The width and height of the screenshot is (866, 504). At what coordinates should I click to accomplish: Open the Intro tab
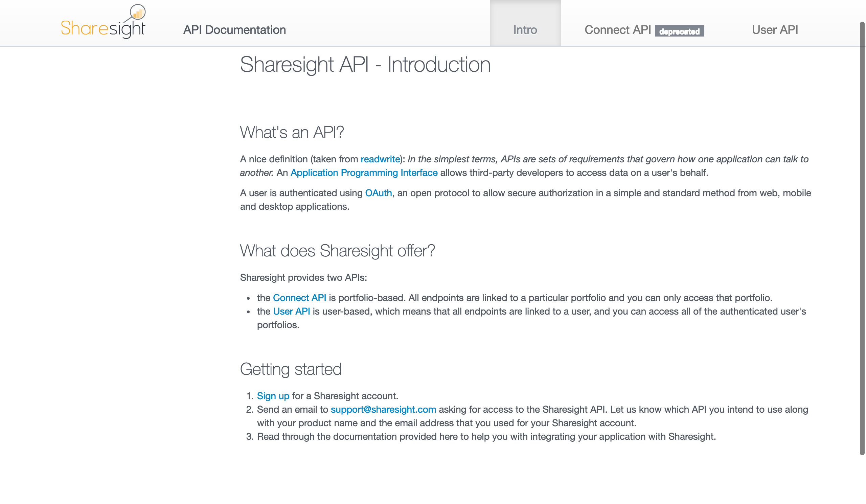[x=525, y=23]
